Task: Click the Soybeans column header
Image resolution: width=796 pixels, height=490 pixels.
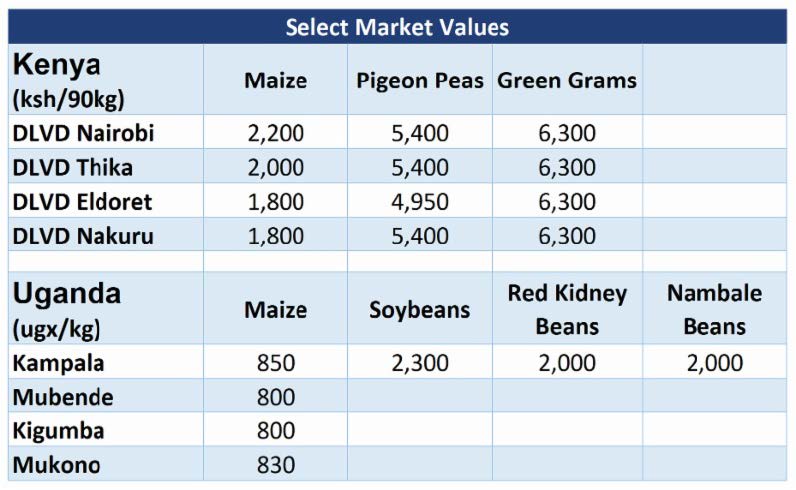Action: click(x=420, y=310)
